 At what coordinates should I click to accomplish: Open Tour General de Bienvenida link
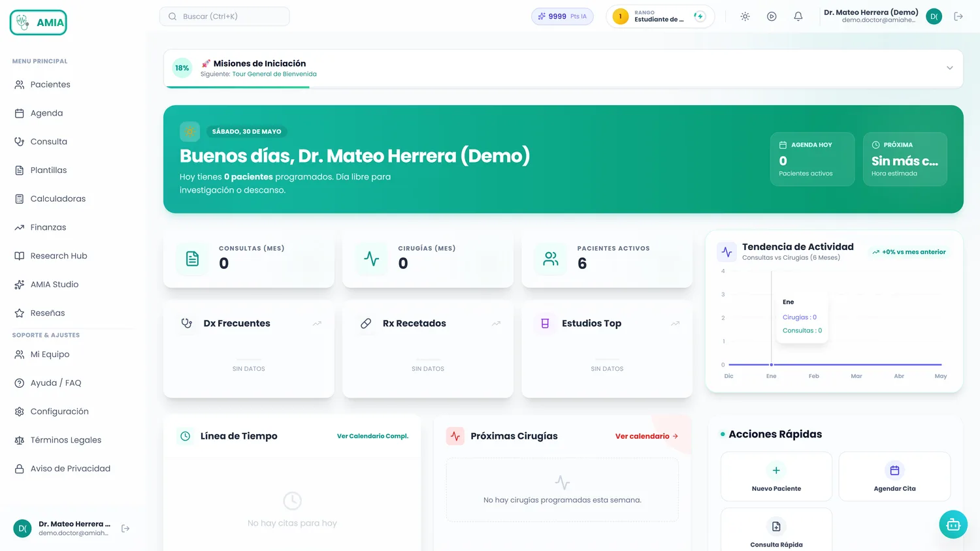[x=274, y=74]
